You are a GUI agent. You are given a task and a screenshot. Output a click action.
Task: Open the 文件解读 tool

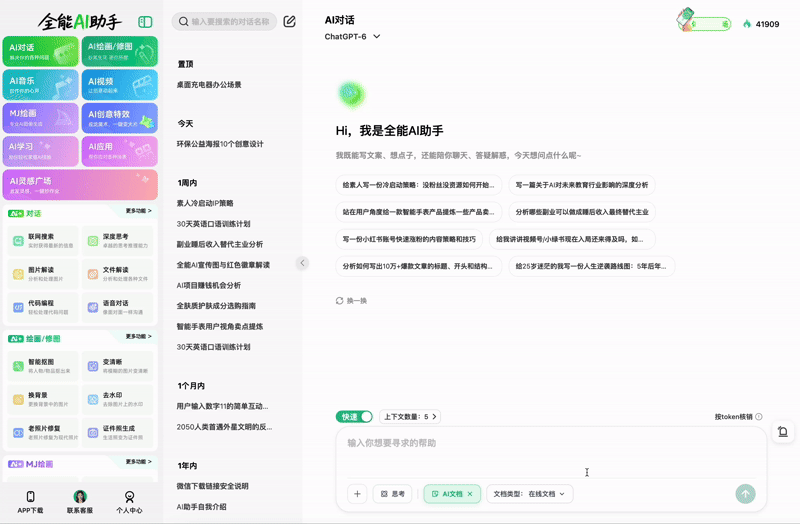[118, 274]
